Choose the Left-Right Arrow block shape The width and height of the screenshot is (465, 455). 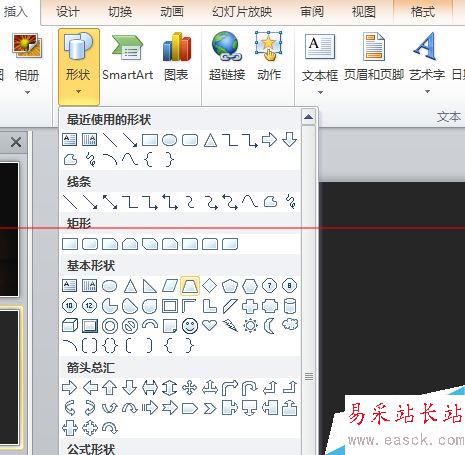pos(150,388)
